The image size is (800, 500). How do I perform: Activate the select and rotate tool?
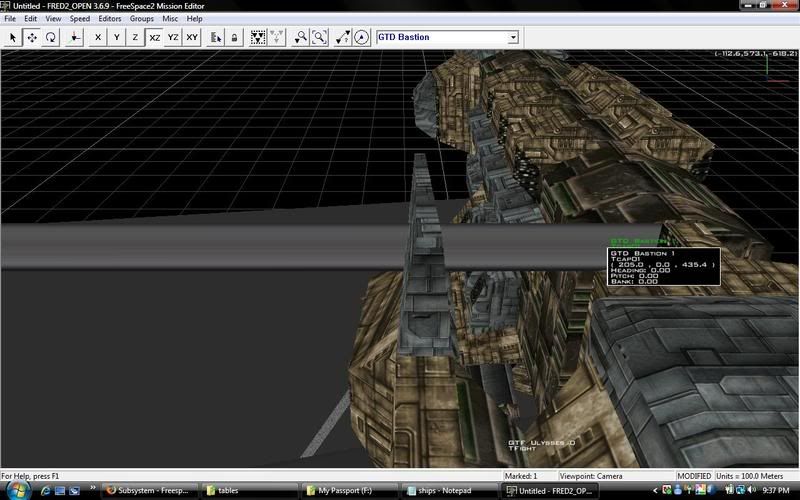tap(51, 37)
